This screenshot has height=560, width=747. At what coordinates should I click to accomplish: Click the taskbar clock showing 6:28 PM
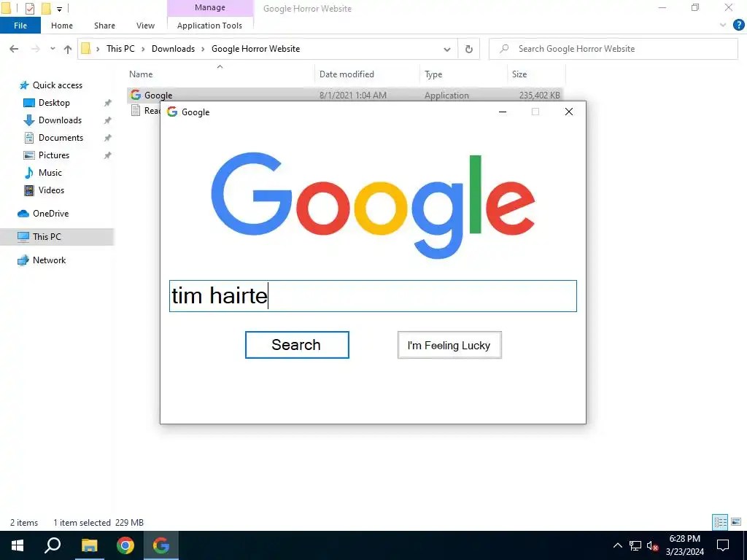point(684,545)
